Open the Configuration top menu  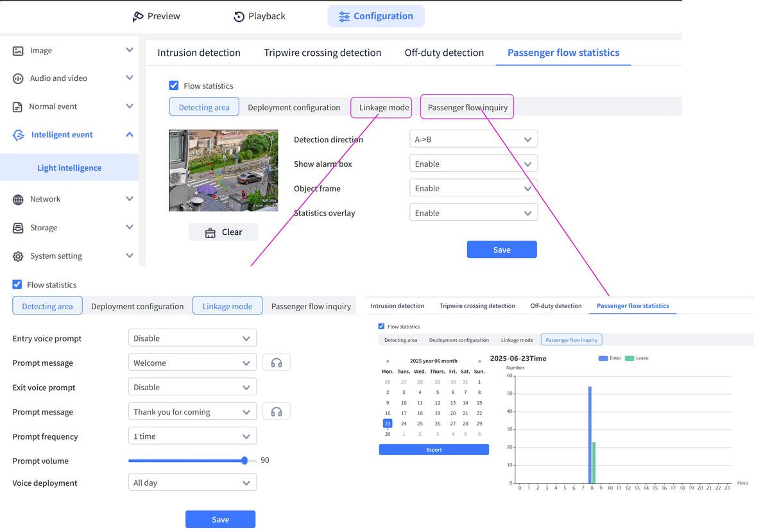(x=376, y=16)
